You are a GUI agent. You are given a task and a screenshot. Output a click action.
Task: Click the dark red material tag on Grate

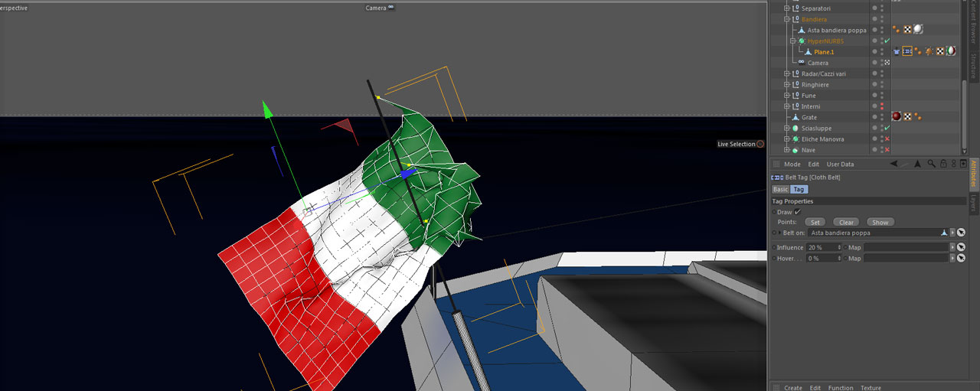(x=897, y=117)
